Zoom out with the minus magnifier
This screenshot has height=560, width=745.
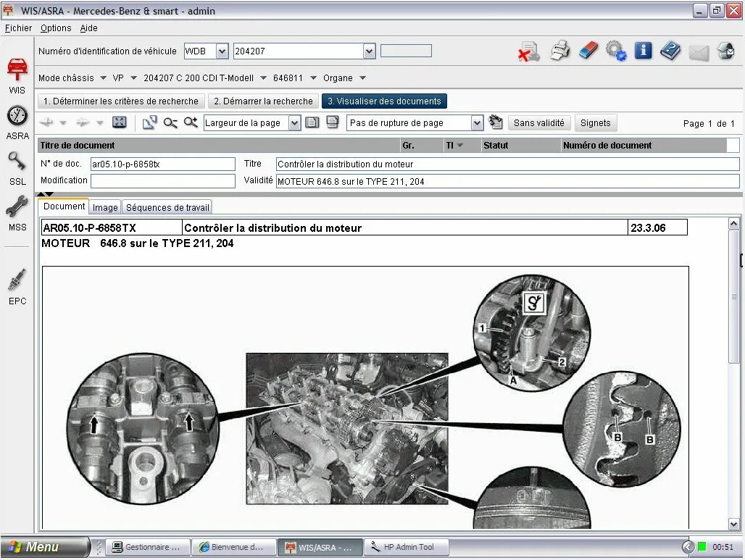[170, 122]
